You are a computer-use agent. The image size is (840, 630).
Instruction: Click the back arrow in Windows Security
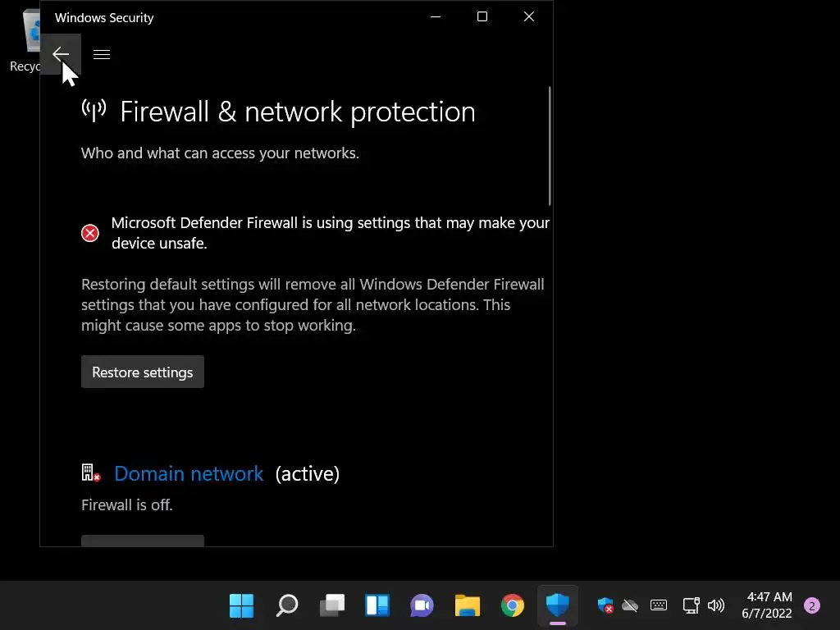(61, 54)
